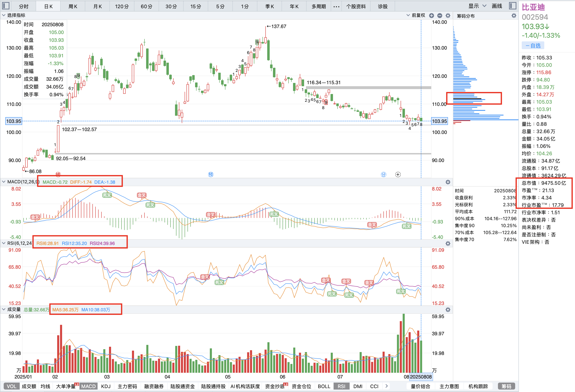The width and height of the screenshot is (575, 392).
Task: Remove 比亚迪 from watchlist via 一自选
Action: 533,45
